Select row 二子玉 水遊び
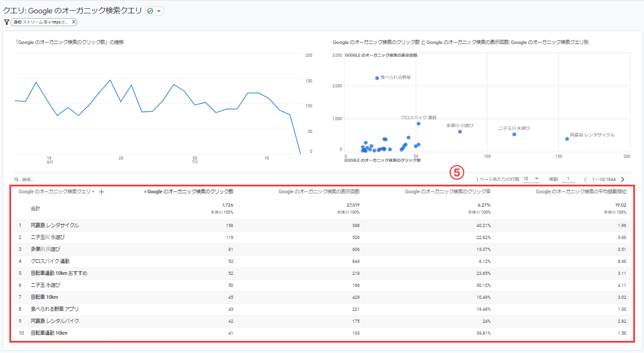Image resolution: width=644 pixels, height=353 pixels. pyautogui.click(x=323, y=285)
